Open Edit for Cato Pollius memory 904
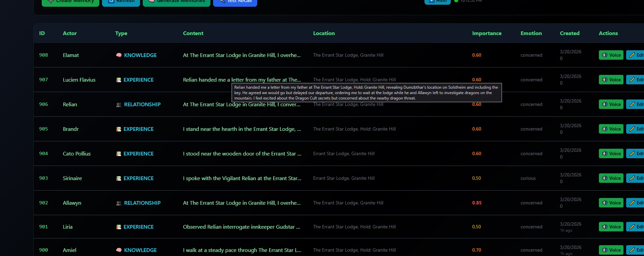Screen dimensions: 644x256 click(635, 153)
